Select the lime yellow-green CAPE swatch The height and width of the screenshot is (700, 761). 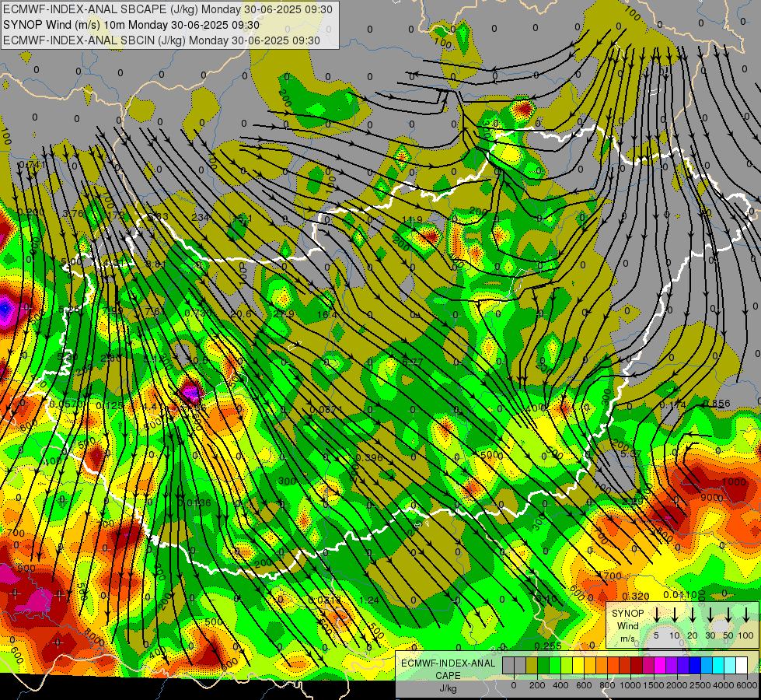[567, 665]
